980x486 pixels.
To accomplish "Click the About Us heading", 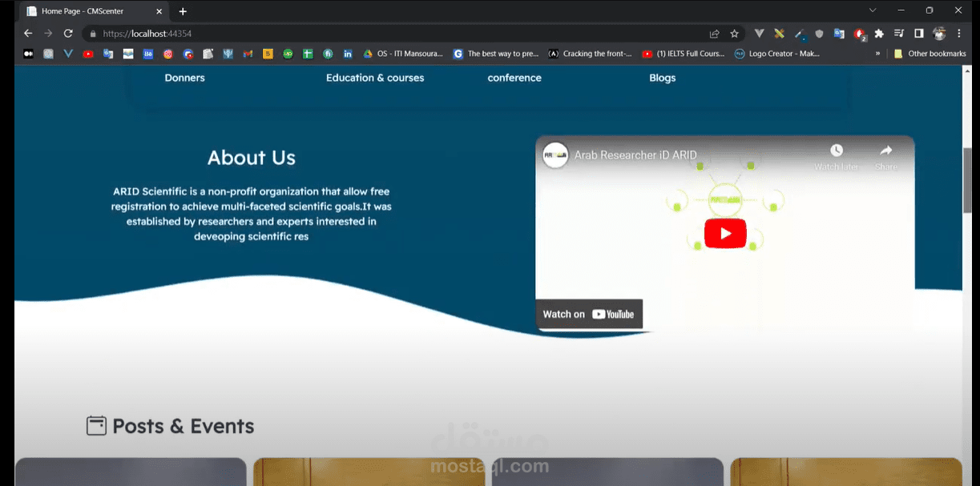I will click(252, 158).
